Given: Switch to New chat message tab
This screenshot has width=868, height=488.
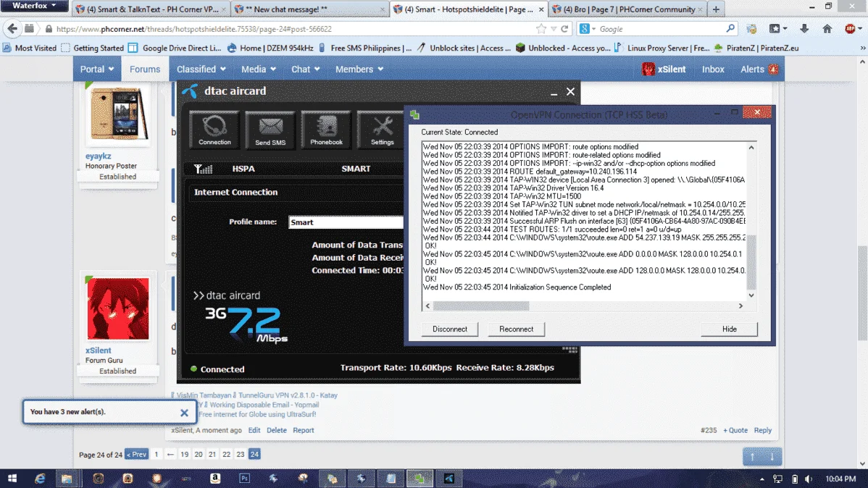Looking at the screenshot, I should point(309,9).
